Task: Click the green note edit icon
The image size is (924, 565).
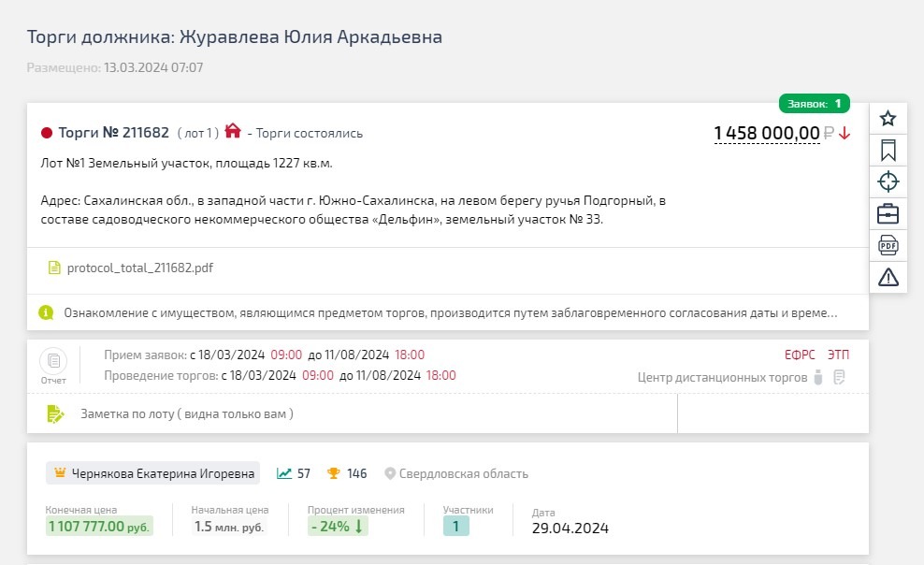Action: (x=55, y=414)
